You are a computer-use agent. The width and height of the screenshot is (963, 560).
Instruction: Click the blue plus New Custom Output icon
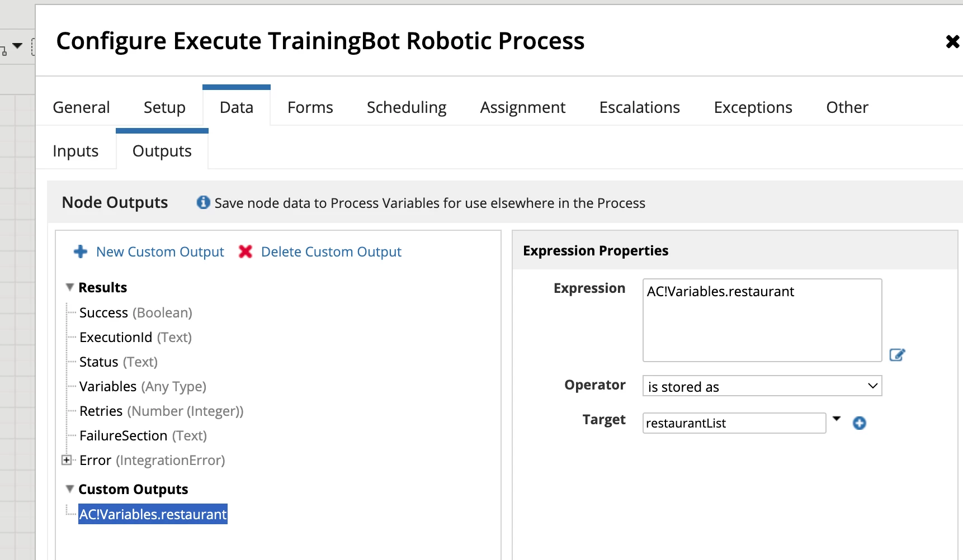81,251
